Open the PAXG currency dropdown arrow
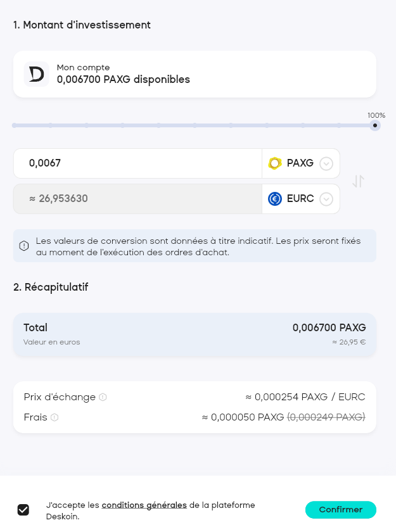This screenshot has width=396, height=532. pyautogui.click(x=326, y=163)
